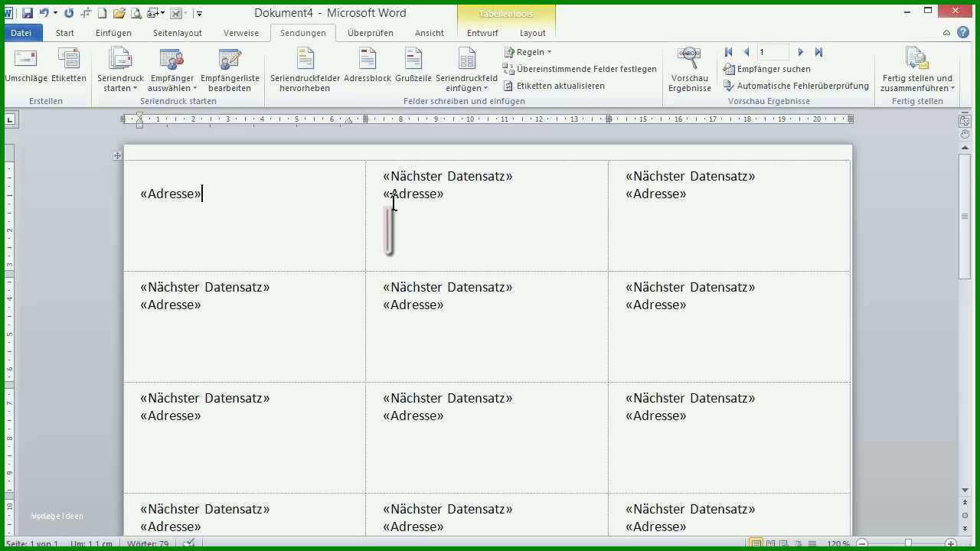
Task: Go to the last record
Action: 818,52
